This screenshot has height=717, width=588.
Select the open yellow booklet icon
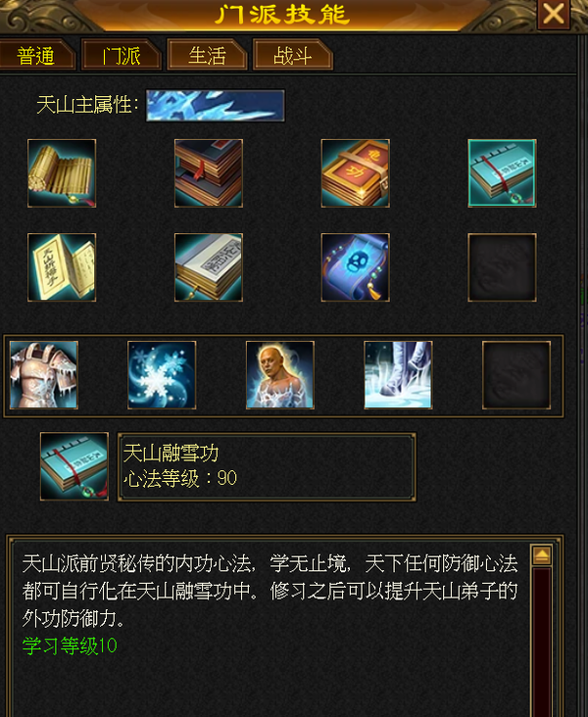pyautogui.click(x=62, y=267)
